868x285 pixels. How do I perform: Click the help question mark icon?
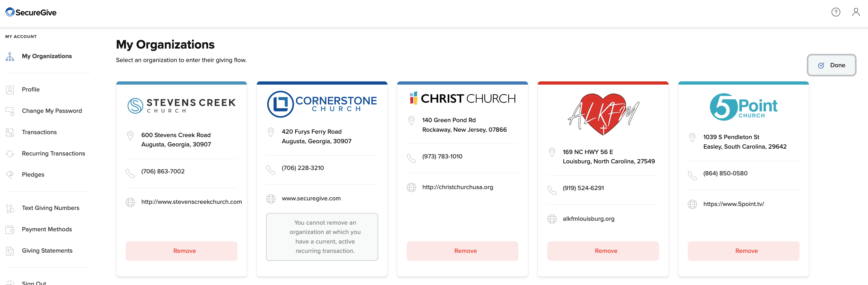coord(836,13)
